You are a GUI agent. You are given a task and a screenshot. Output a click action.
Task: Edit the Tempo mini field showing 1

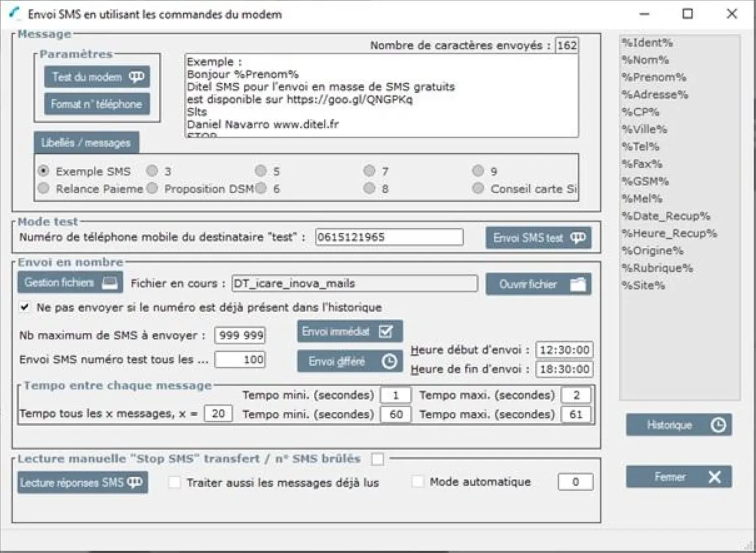396,395
